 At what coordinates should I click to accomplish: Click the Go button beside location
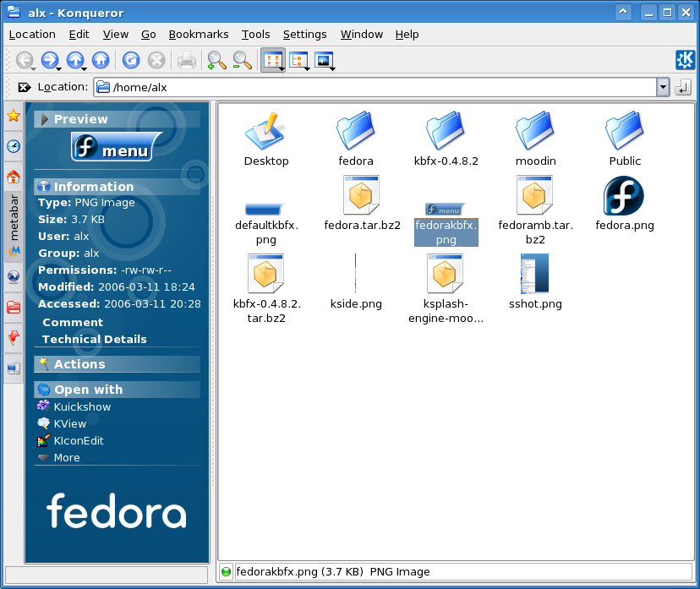tap(683, 87)
